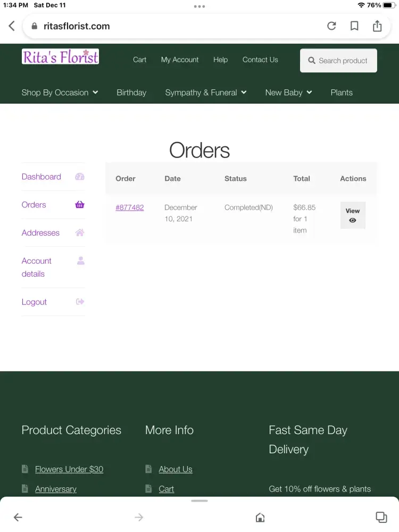Image resolution: width=399 pixels, height=532 pixels.
Task: Open Flowers Under $30 footer link
Action: (x=69, y=469)
